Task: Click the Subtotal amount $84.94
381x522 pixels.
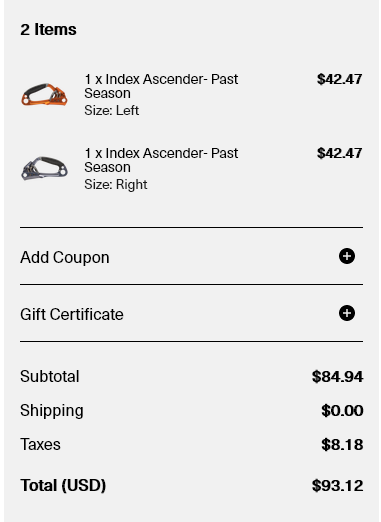Action: coord(337,377)
